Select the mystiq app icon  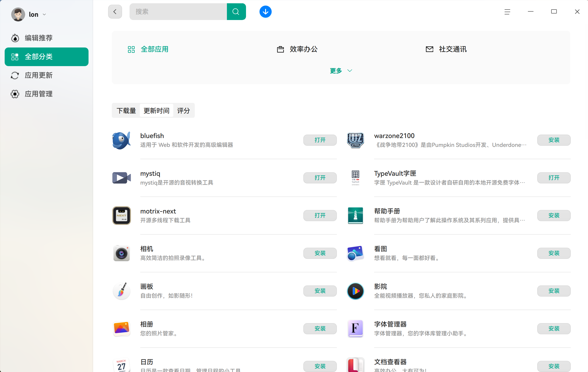tap(121, 178)
